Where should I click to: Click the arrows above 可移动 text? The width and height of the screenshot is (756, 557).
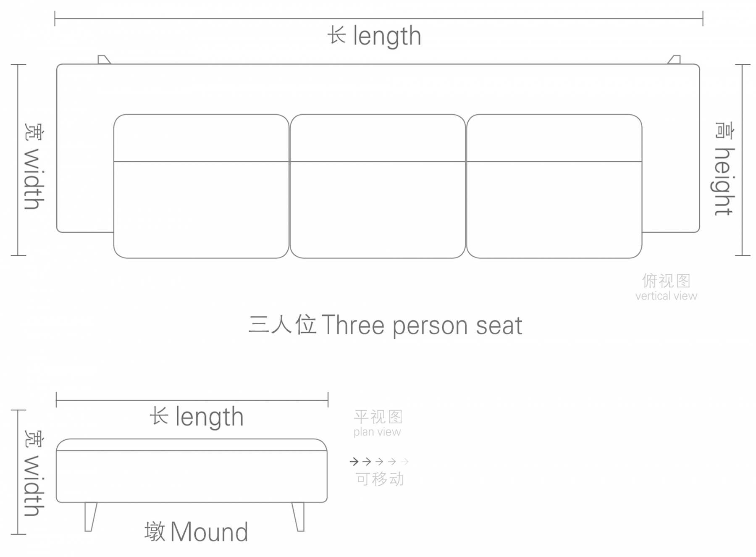(x=379, y=462)
